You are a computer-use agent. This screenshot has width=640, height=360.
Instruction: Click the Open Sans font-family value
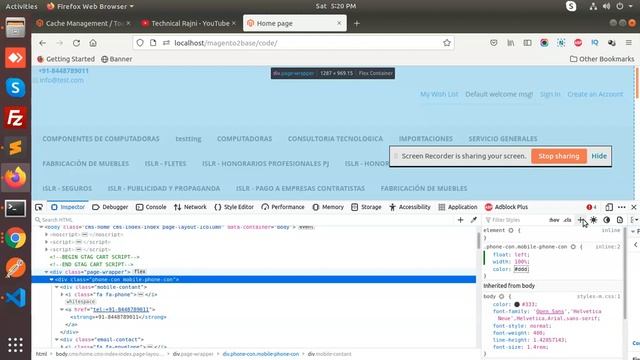pyautogui.click(x=550, y=311)
